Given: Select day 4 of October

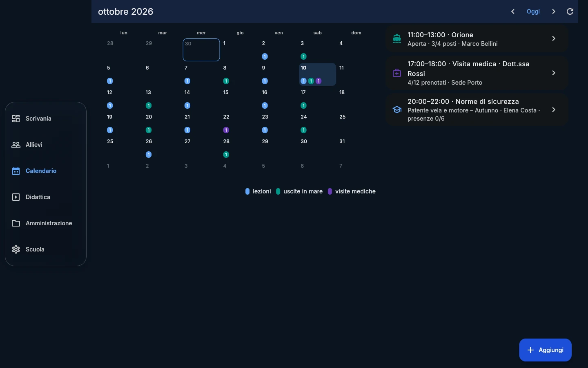Looking at the screenshot, I should (x=356, y=50).
